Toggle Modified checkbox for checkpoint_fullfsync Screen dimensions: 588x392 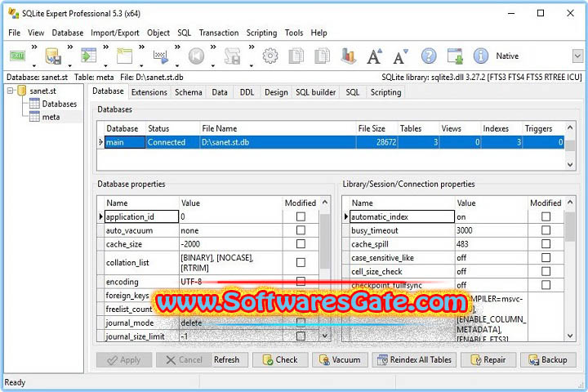coord(546,285)
